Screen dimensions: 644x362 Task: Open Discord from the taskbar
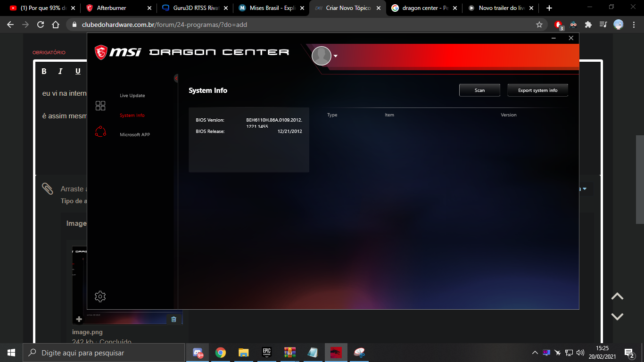click(198, 353)
